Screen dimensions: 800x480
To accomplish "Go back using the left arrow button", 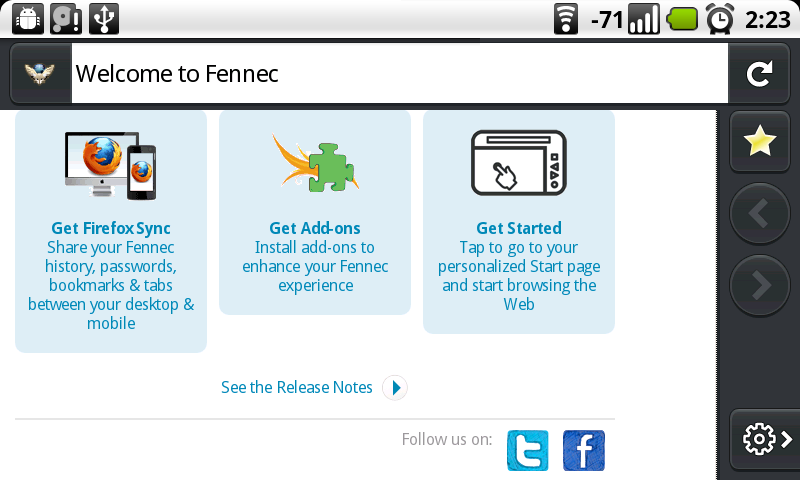I will (760, 213).
